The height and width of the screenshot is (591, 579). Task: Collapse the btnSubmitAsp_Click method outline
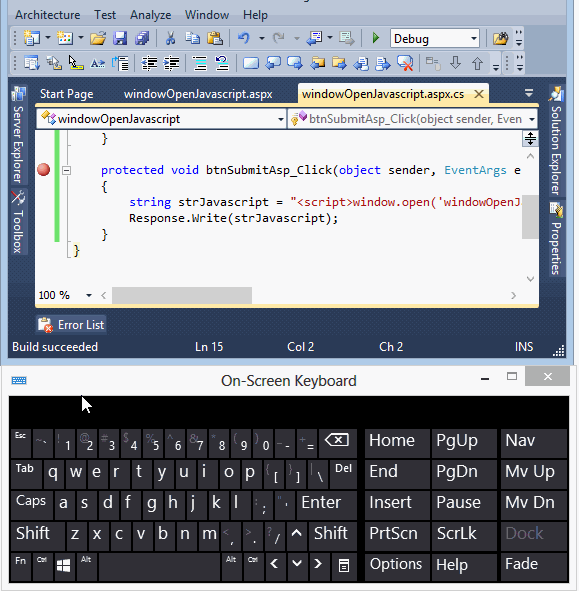(x=66, y=170)
